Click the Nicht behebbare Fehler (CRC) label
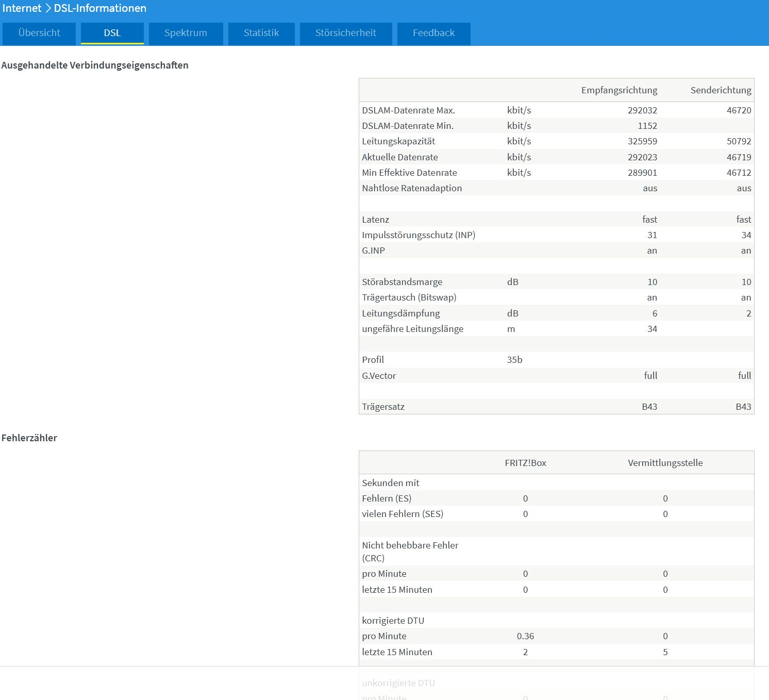769x700 pixels. 410,552
